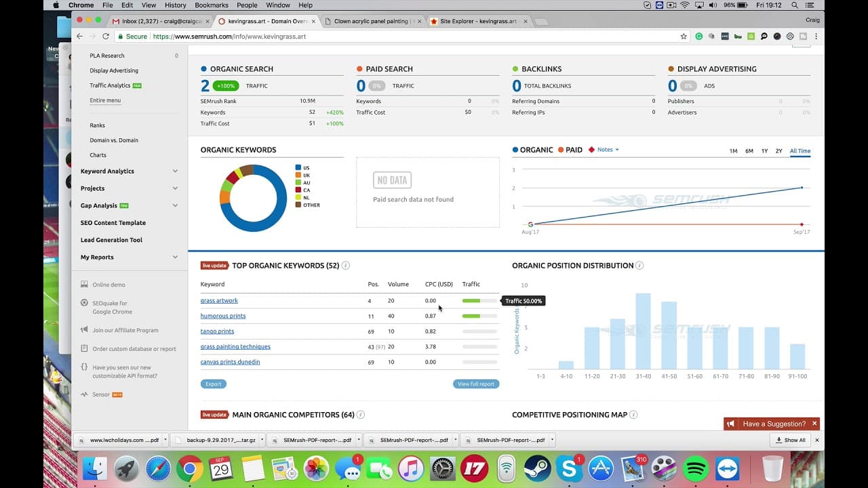Bookmark this page with the star icon
Screen dimensions: 868x488
point(684,37)
